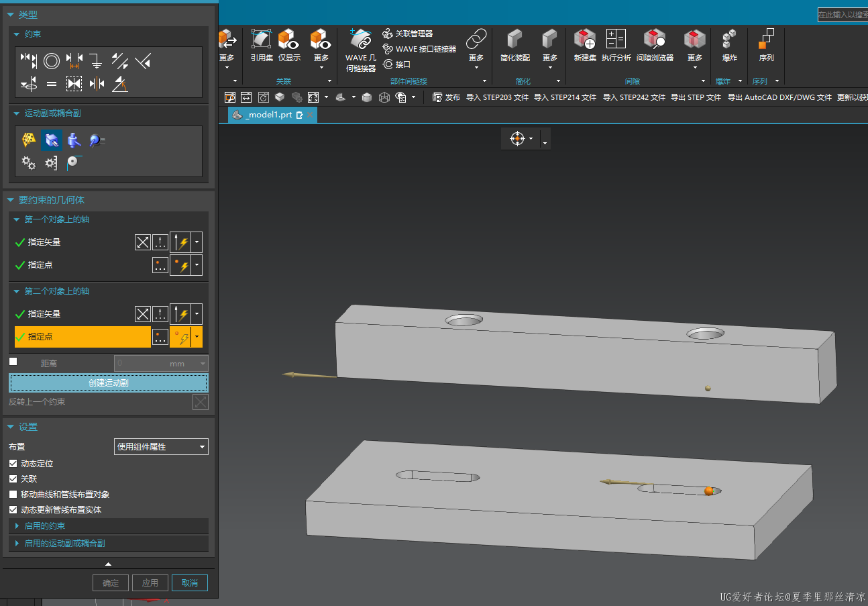The width and height of the screenshot is (868, 606).
Task: Choose the Slider joint icon
Action: pyautogui.click(x=52, y=140)
